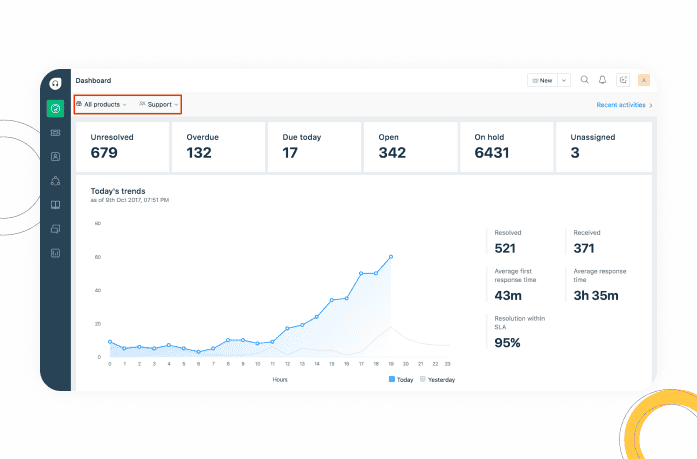697x459 pixels.
Task: Click the chart's as-of date line
Action: tap(130, 200)
